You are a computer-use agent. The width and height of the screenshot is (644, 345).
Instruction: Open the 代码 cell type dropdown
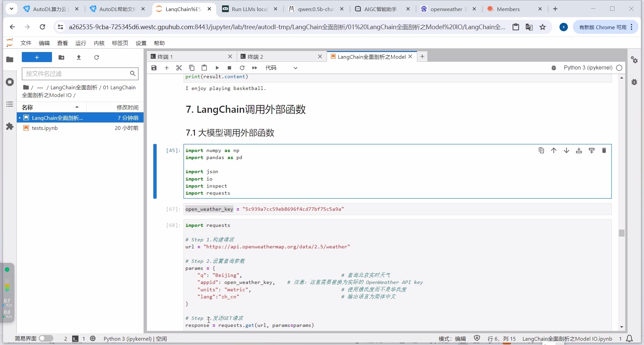(x=281, y=68)
